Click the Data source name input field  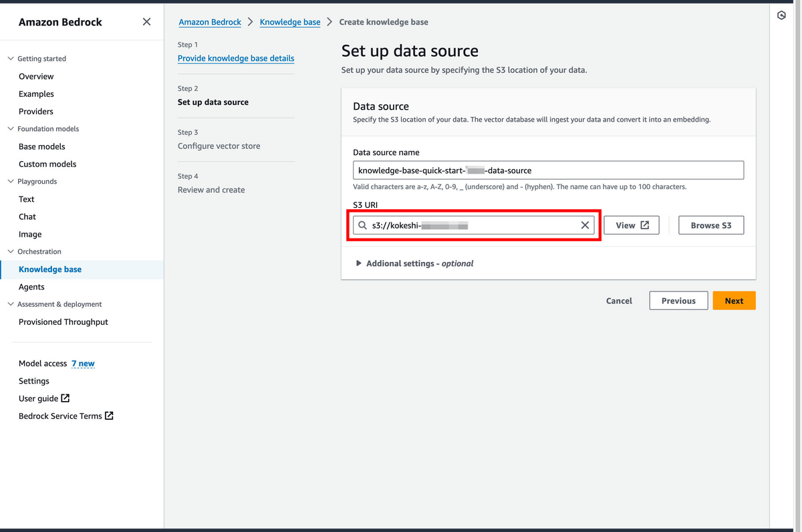click(x=548, y=170)
